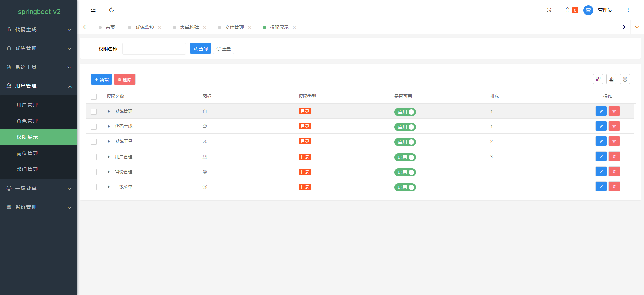The height and width of the screenshot is (295, 644).
Task: Expand the 系统工具 tree row arrow
Action: click(109, 141)
